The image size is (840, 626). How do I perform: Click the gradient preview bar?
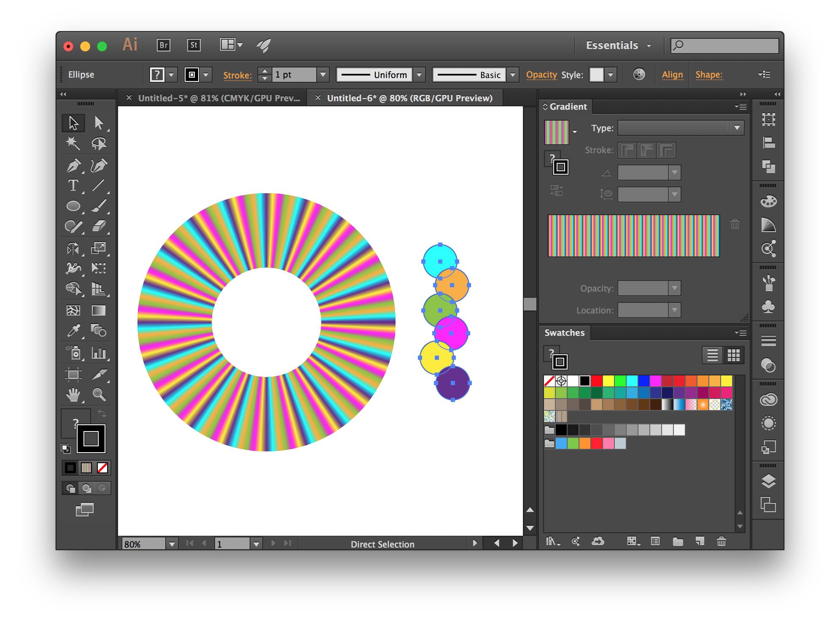633,236
